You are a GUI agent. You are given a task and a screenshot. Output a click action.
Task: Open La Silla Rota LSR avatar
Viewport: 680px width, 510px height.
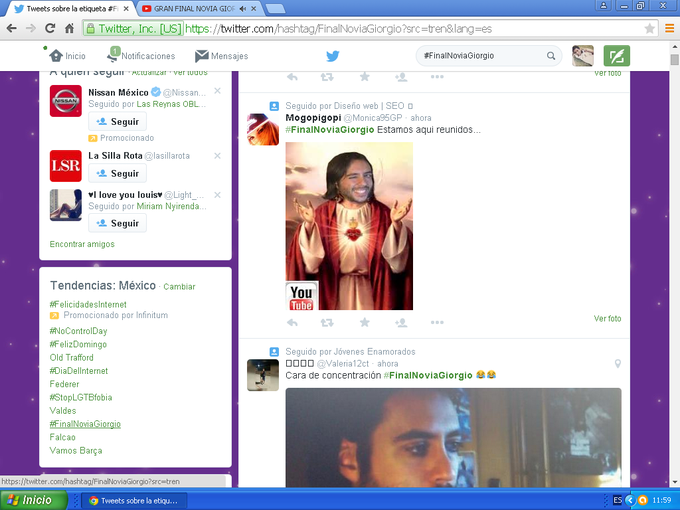click(x=65, y=166)
